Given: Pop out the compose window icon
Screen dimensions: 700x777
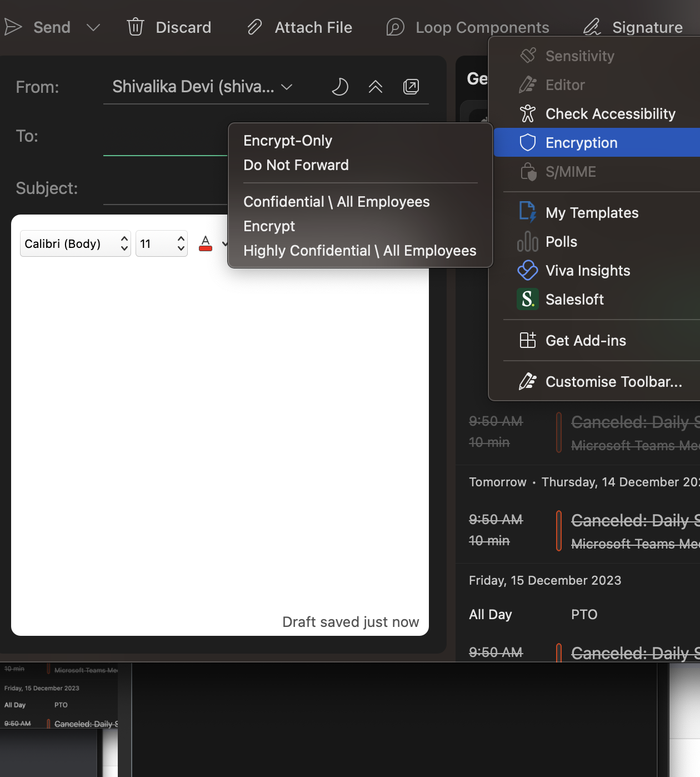Looking at the screenshot, I should tap(411, 87).
